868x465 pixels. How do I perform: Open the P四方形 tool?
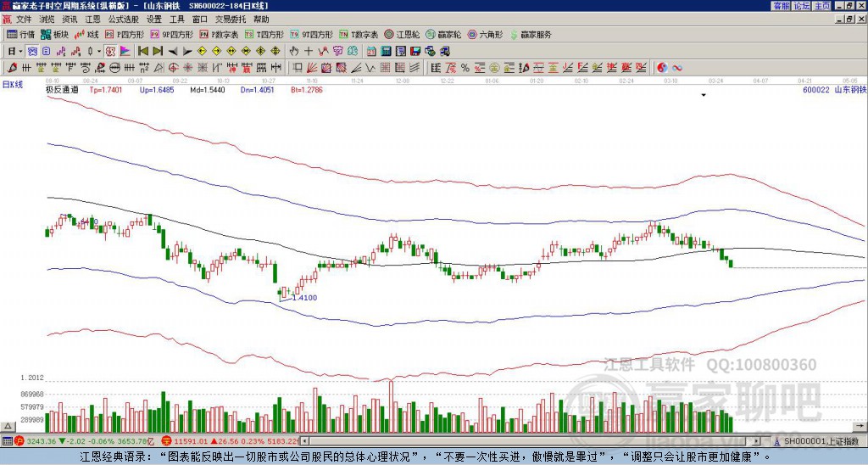[125, 34]
